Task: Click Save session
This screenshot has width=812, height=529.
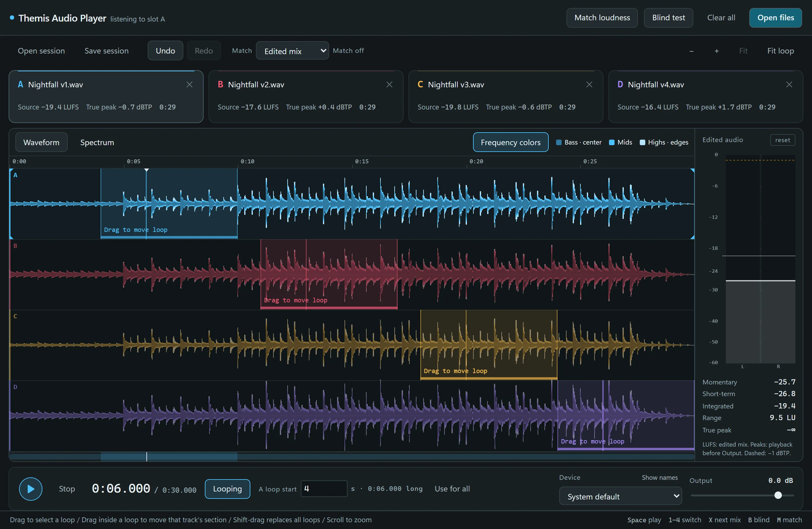Action: 106,51
